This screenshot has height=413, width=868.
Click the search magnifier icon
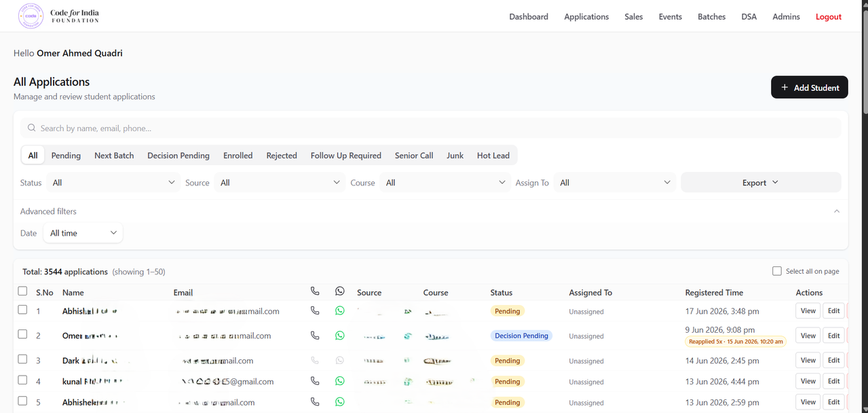(x=31, y=128)
